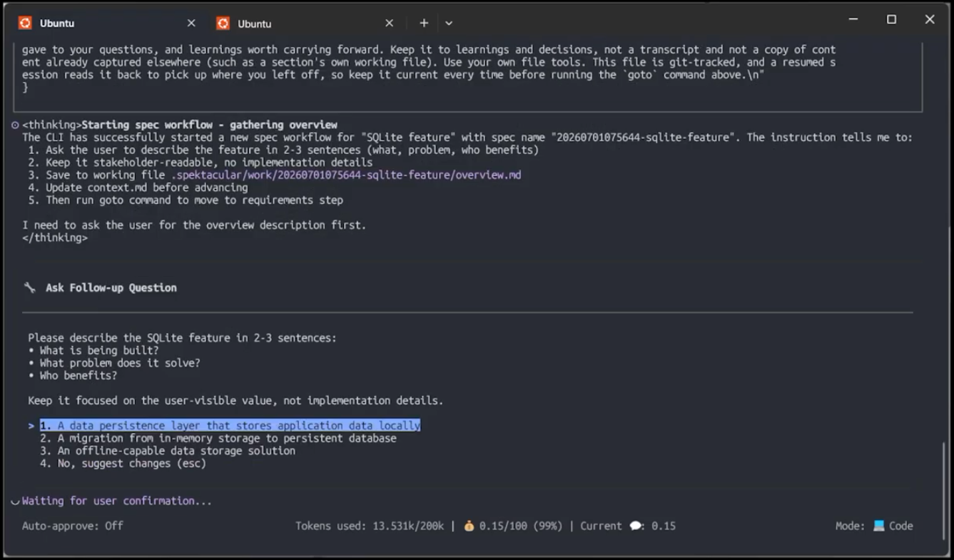Click the 0.15/100 (99%) budget value
This screenshot has width=954, height=560.
[521, 526]
